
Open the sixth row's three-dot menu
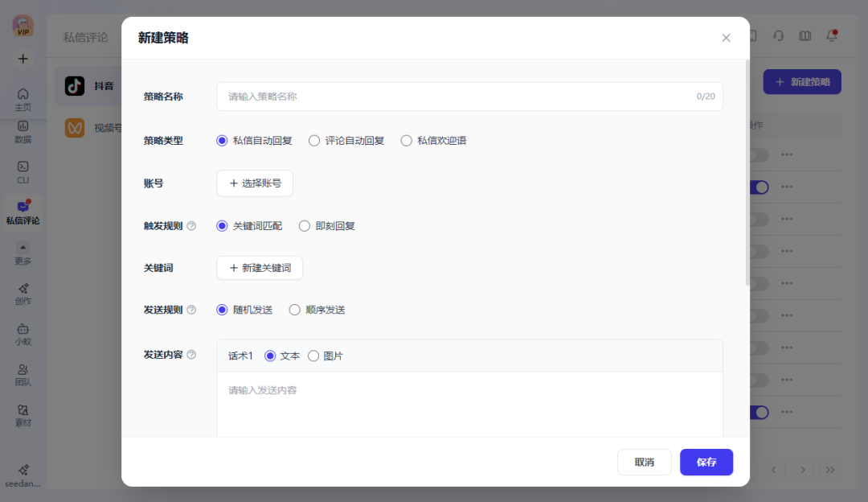point(787,315)
